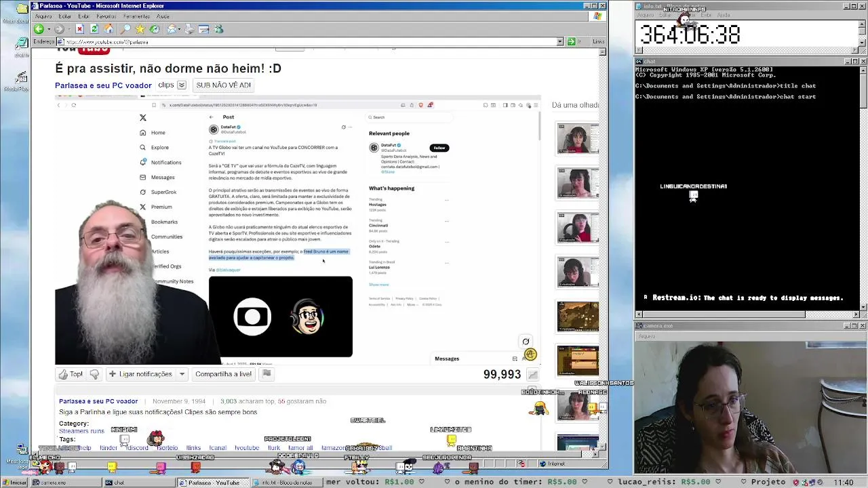Open the Parlasea e seu PC voador channel link

pos(103,85)
